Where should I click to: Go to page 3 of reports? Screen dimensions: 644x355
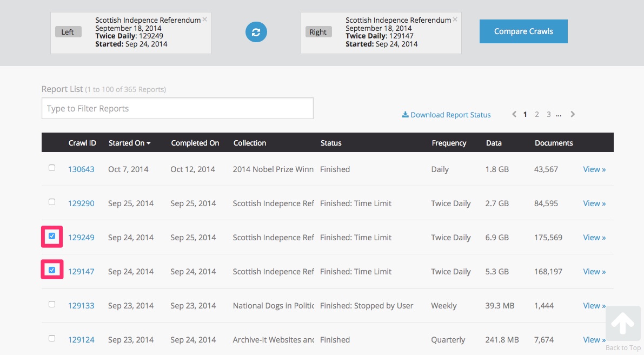(x=548, y=114)
